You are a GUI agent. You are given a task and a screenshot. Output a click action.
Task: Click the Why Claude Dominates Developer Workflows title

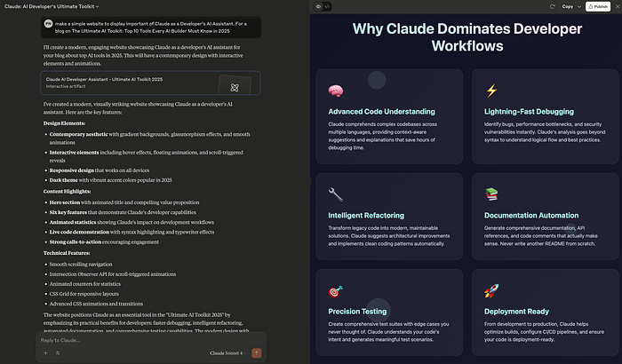(467, 37)
